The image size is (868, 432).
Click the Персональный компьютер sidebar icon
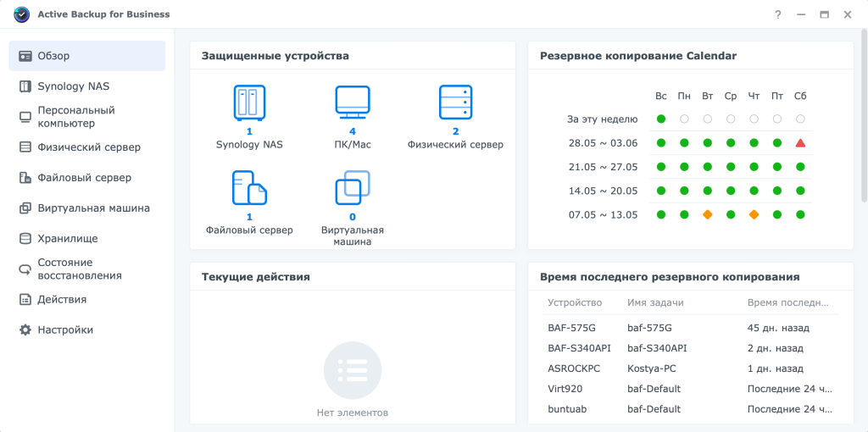[x=25, y=117]
